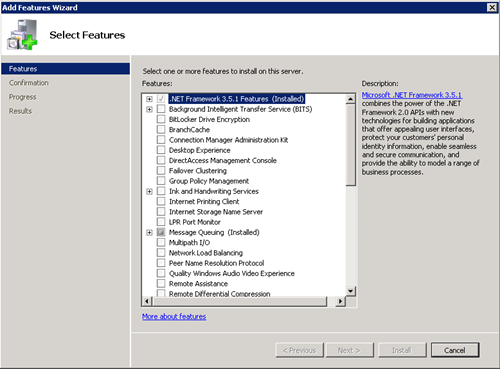Expand Background Intelligent Transfer Service node
The width and height of the screenshot is (500, 369).
pyautogui.click(x=149, y=109)
